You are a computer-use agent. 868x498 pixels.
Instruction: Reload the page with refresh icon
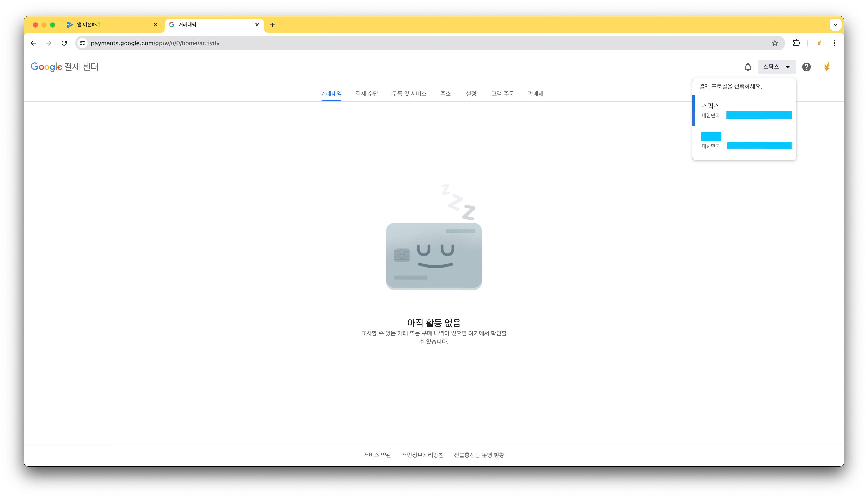(64, 43)
